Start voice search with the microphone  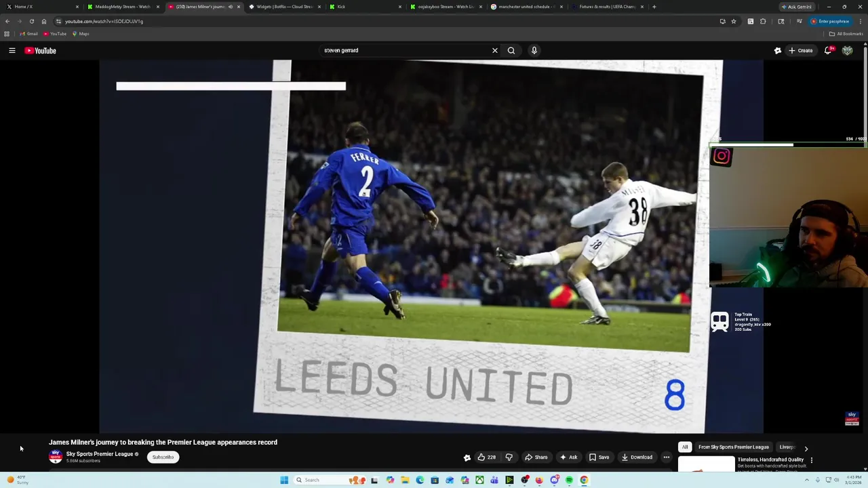click(x=534, y=50)
